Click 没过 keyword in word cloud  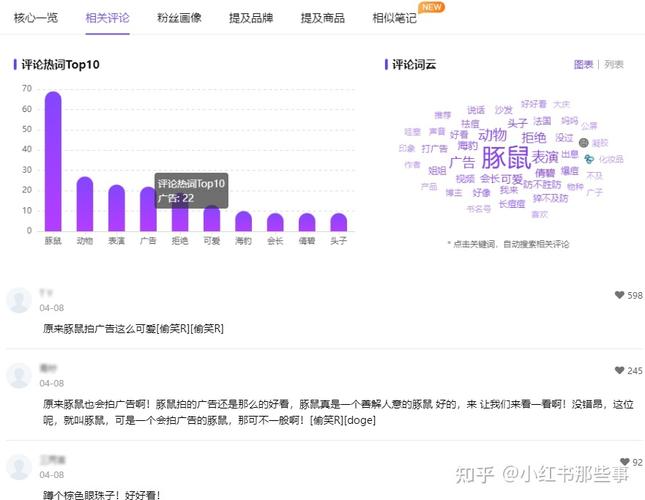point(564,137)
